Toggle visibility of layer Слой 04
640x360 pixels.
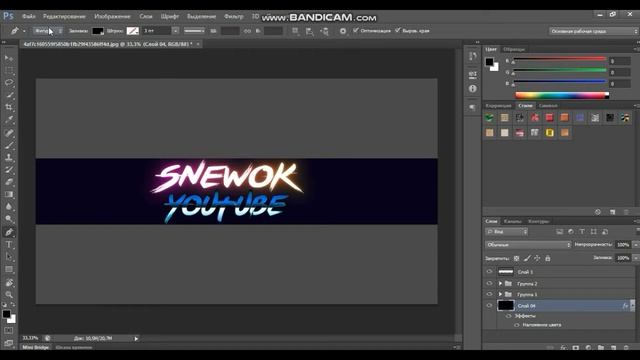click(489, 305)
